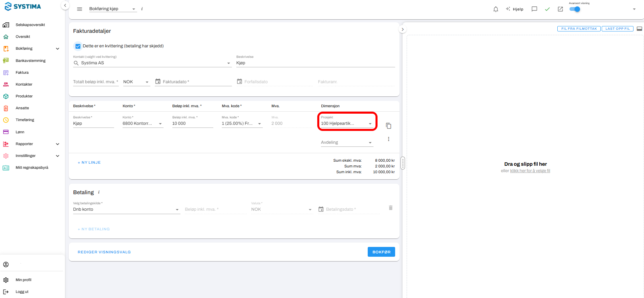Add a new line with NY LINJE

(89, 162)
